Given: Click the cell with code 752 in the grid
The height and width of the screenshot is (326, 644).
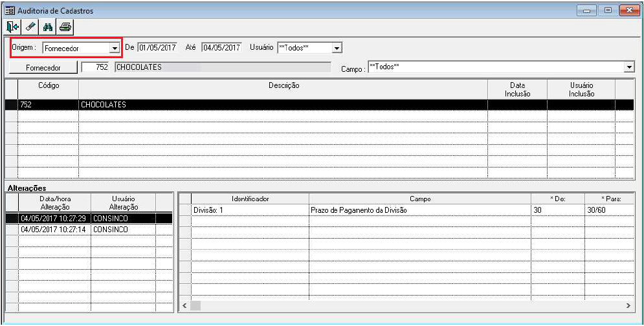Looking at the screenshot, I should coord(49,105).
